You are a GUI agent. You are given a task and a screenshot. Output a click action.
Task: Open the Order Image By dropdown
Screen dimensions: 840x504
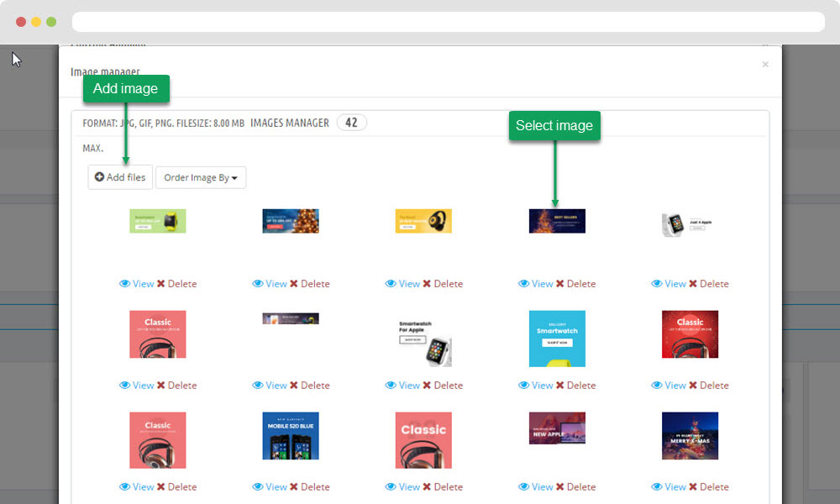(200, 177)
